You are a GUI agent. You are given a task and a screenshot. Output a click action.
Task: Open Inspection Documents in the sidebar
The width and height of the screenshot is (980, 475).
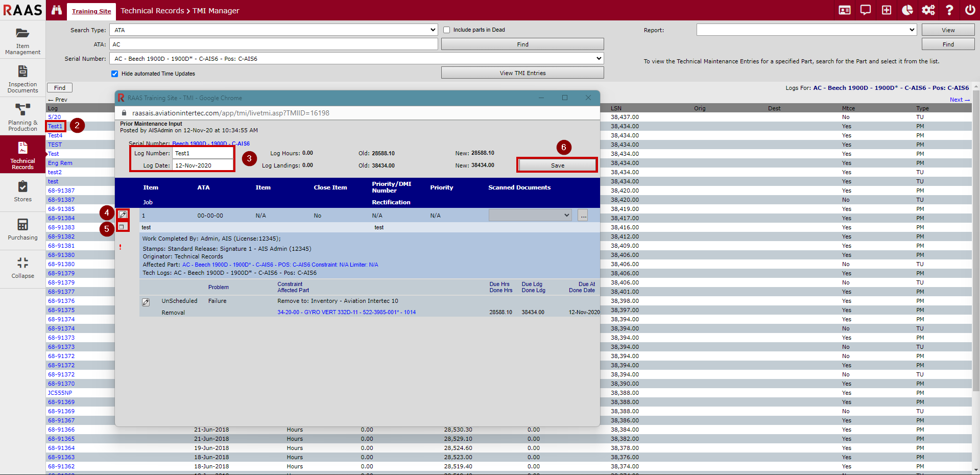(x=22, y=79)
